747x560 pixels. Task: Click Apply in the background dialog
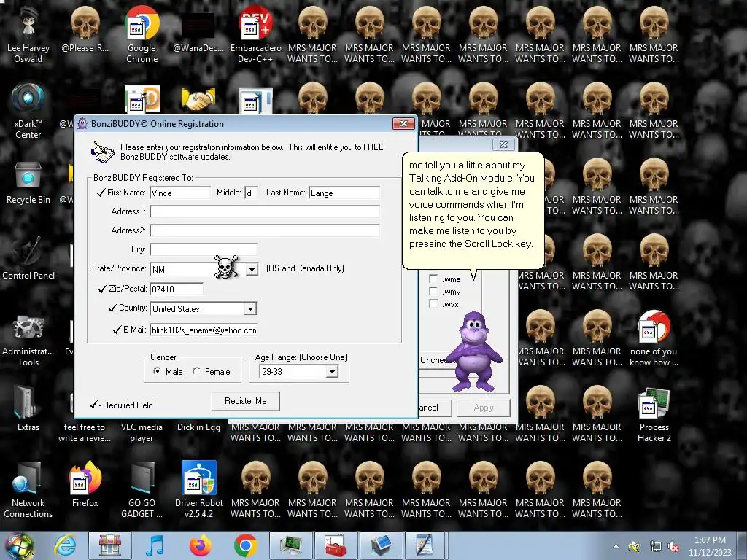[x=484, y=408]
